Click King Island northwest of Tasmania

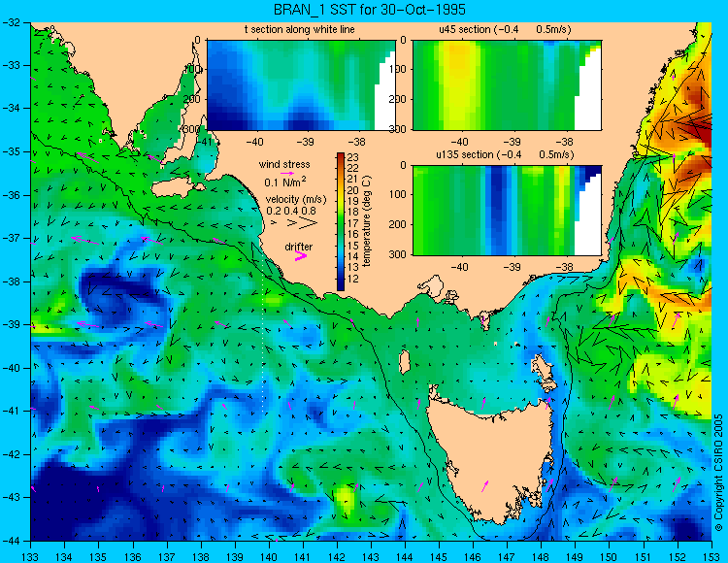pyautogui.click(x=405, y=362)
